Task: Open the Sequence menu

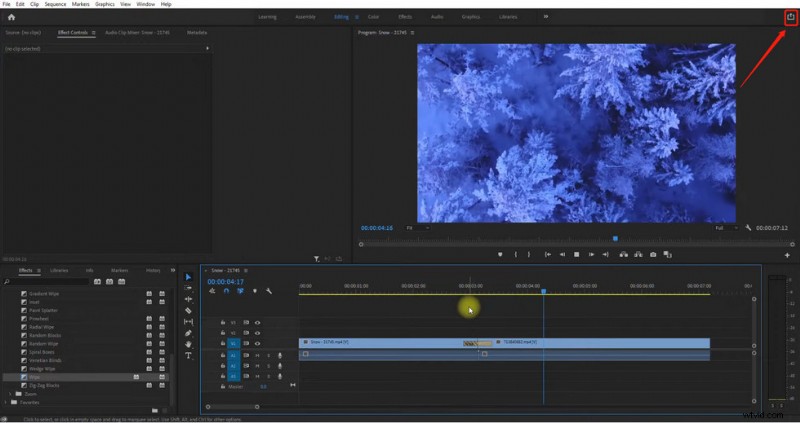Action: (55, 4)
